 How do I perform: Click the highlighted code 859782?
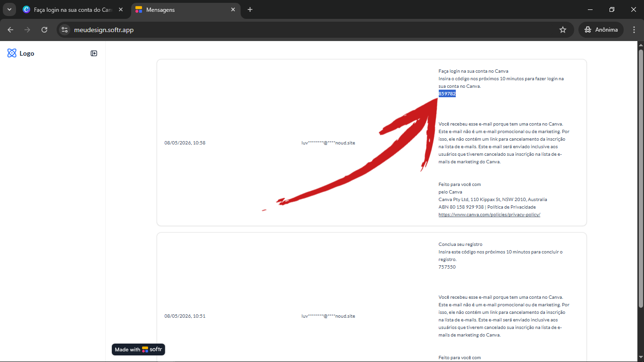447,94
